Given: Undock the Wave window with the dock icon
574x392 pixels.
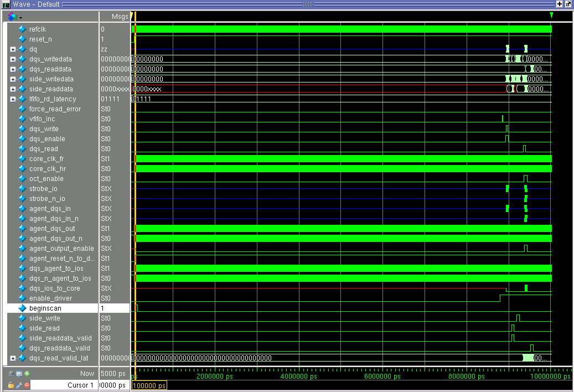Looking at the screenshot, I should [x=568, y=4].
